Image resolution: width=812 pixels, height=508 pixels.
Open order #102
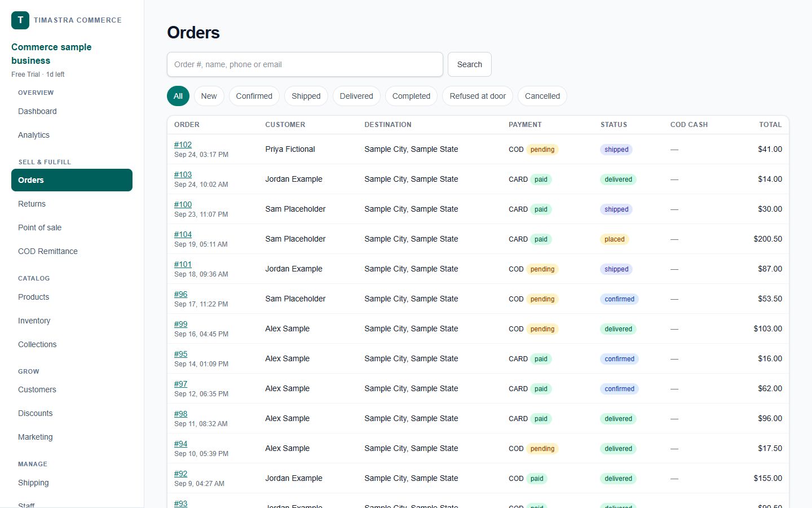[x=183, y=144]
